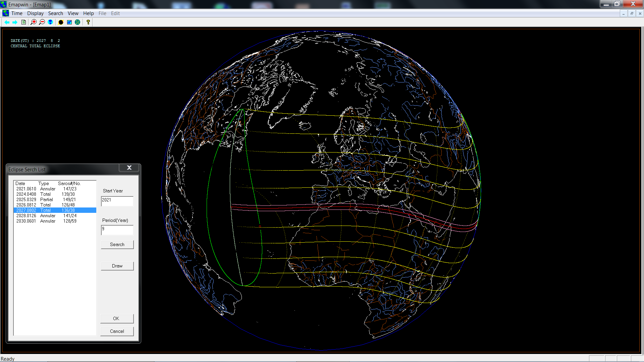
Task: Select the 2024.0408 Total eclipse row
Action: (55, 194)
